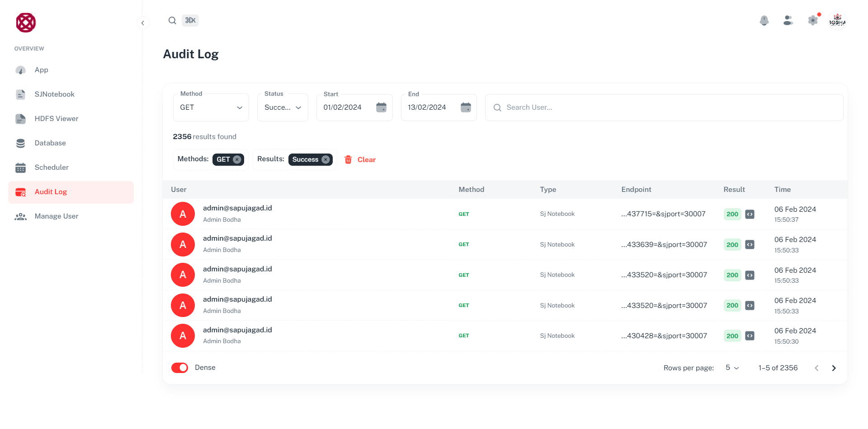
Task: Toggle the Dense switch off
Action: pos(179,368)
